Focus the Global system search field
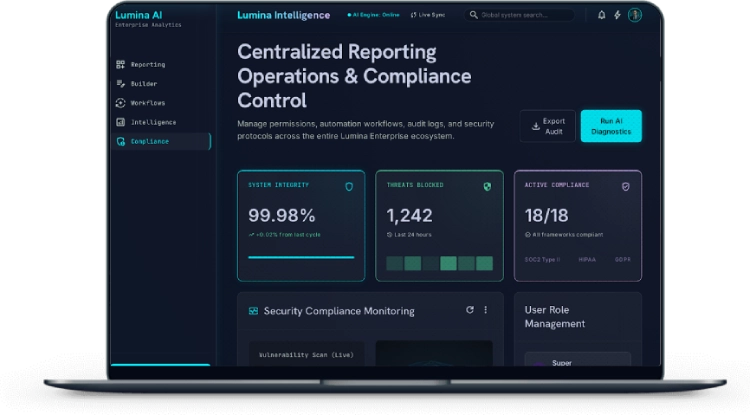This screenshot has width=750, height=415. coord(519,15)
